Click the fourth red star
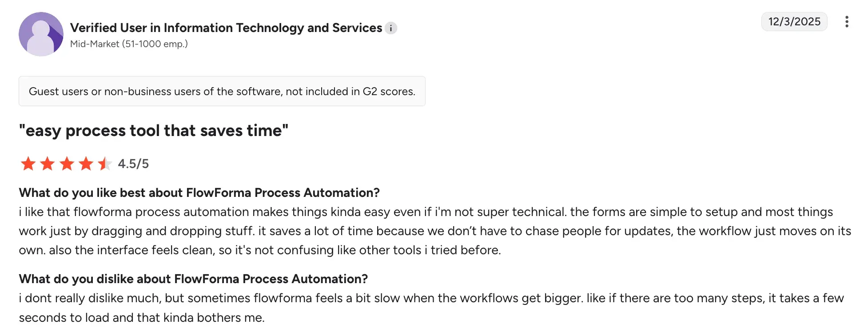This screenshot has width=868, height=336. (85, 164)
